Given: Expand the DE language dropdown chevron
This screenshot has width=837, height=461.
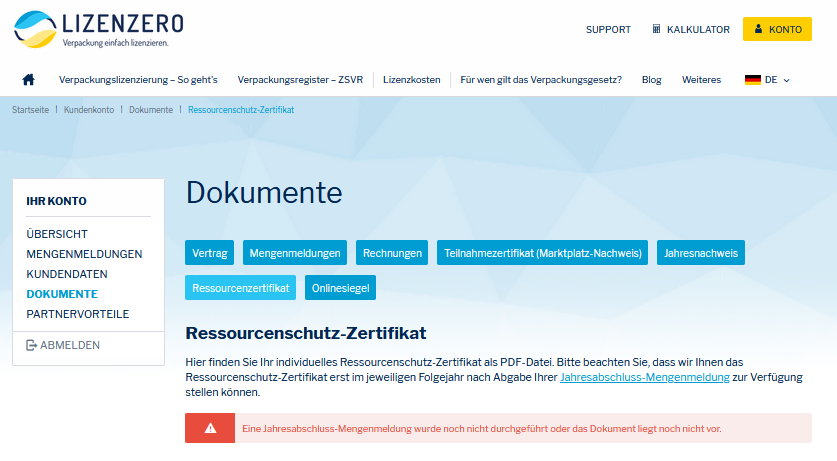Looking at the screenshot, I should pyautogui.click(x=786, y=81).
